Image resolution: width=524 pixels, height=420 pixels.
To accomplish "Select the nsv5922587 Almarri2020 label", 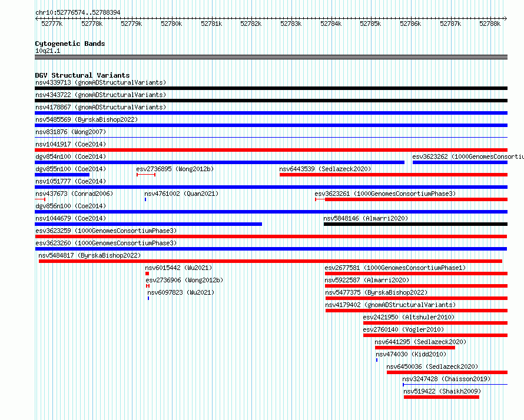I will coord(367,280).
